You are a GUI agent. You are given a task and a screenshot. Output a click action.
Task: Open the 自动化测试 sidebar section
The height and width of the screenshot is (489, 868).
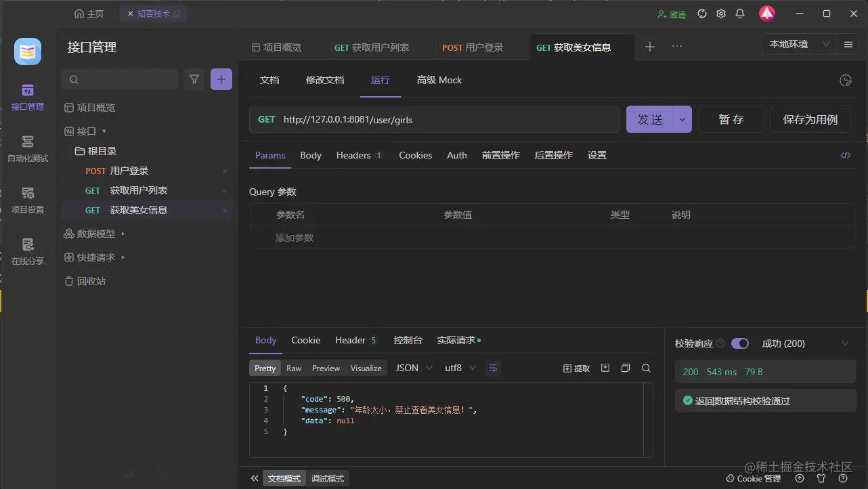click(x=28, y=149)
